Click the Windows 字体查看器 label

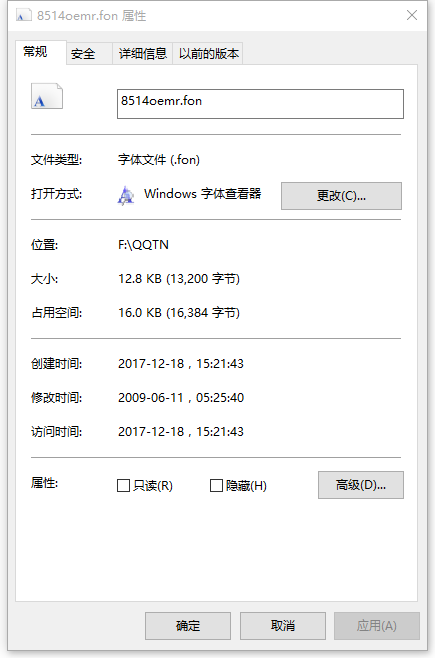[x=203, y=194]
